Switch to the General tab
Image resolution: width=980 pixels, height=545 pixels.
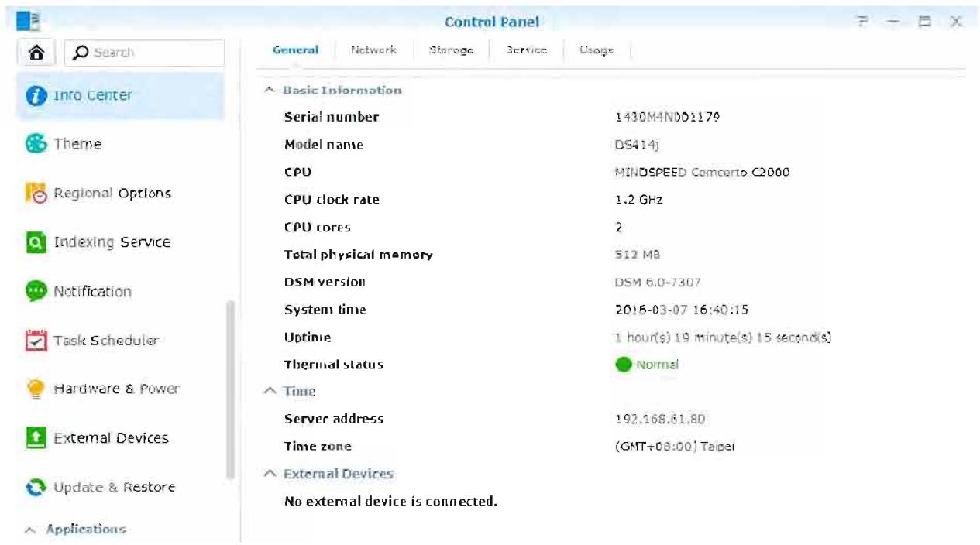pos(295,50)
